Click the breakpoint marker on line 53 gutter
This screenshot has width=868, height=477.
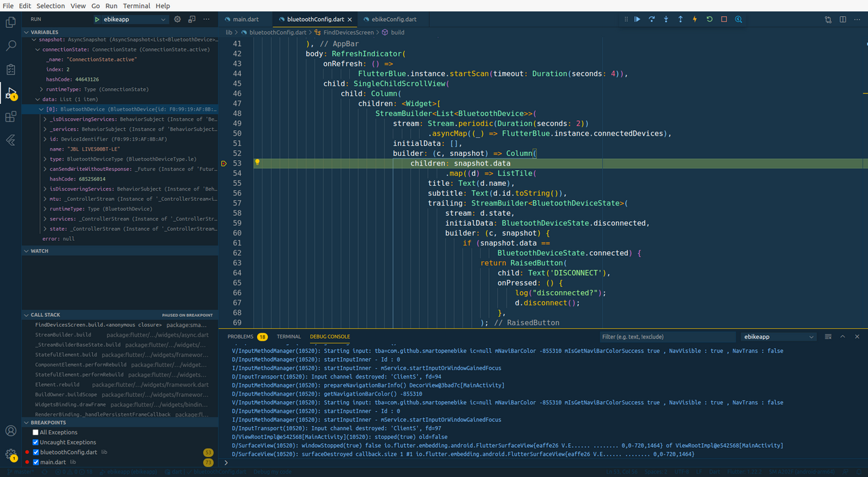point(224,164)
